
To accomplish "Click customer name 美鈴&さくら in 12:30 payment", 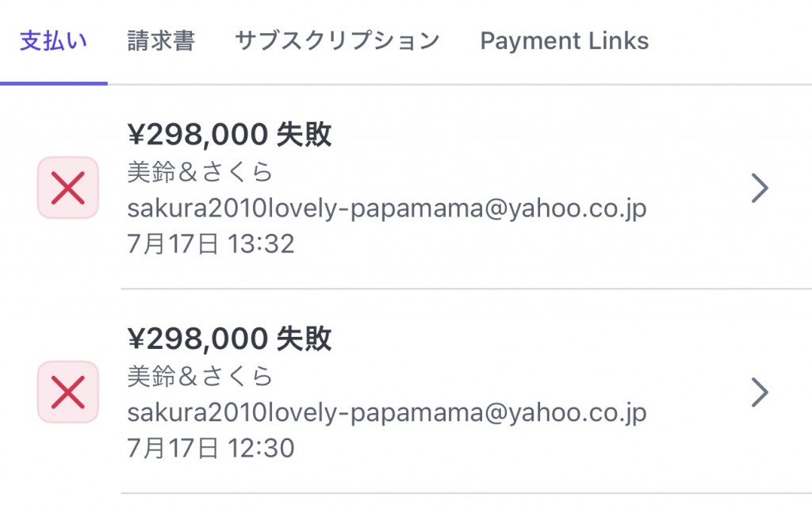I will (200, 377).
